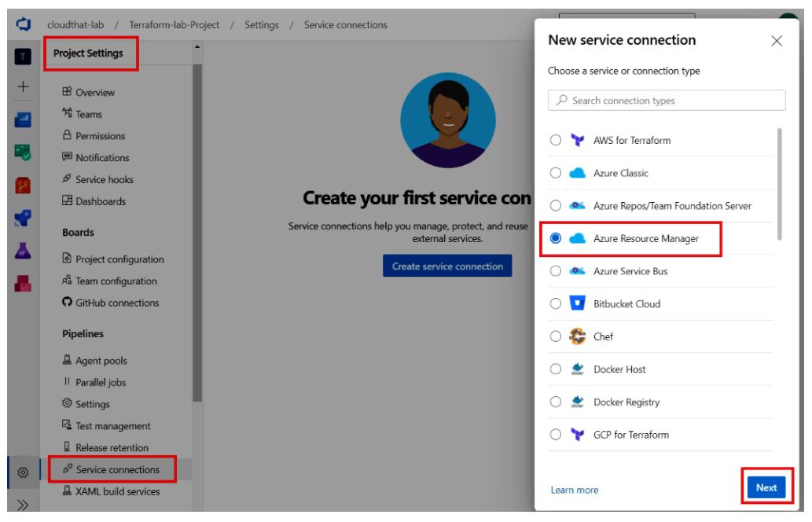Click the Search connection types field

coord(667,101)
